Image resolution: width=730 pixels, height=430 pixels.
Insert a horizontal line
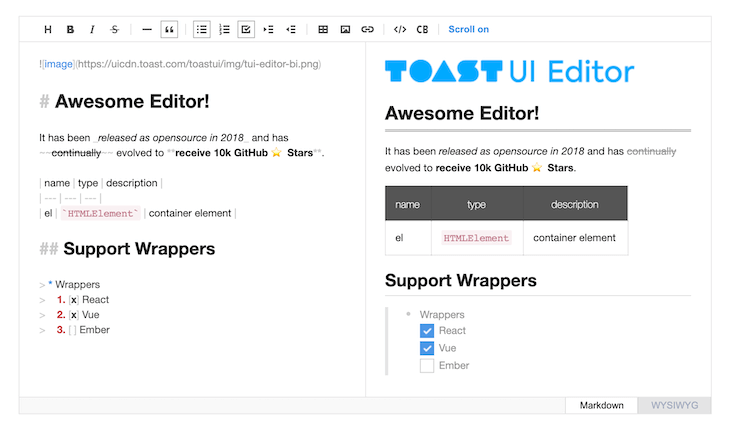147,29
